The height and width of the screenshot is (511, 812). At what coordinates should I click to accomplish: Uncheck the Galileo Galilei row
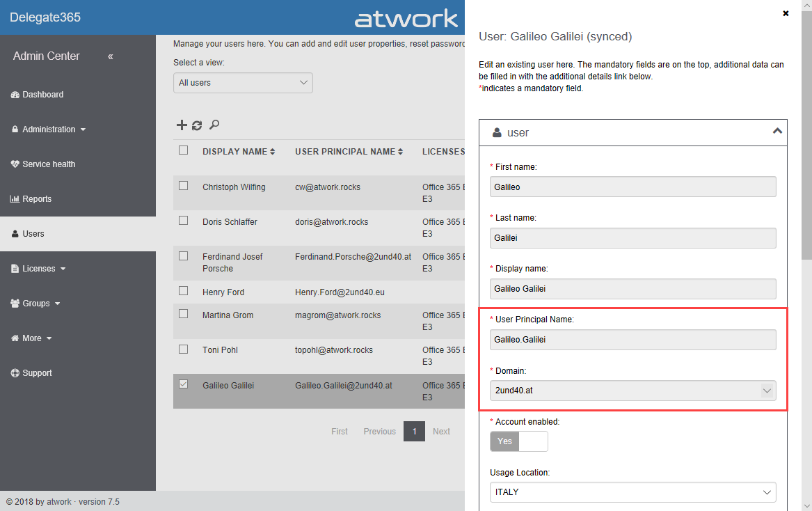(183, 384)
